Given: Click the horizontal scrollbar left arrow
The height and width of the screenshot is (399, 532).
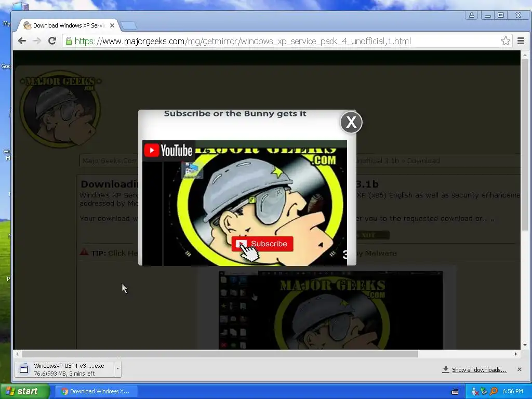Looking at the screenshot, I should pyautogui.click(x=17, y=354).
